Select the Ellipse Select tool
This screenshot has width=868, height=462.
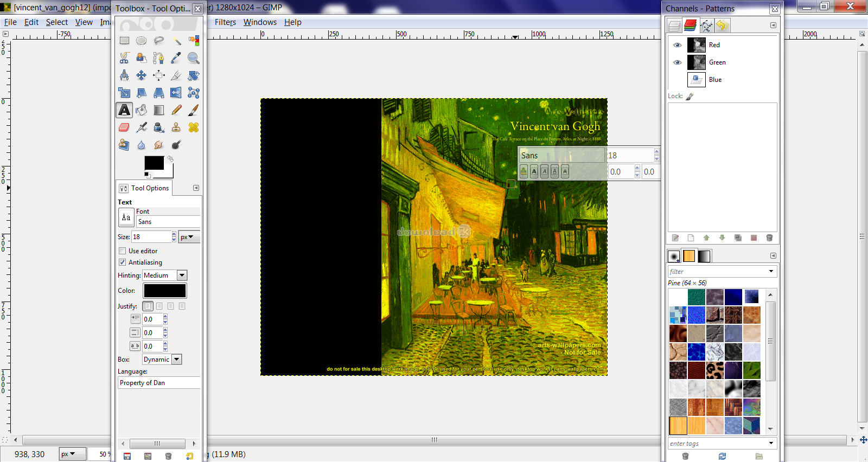pos(142,41)
